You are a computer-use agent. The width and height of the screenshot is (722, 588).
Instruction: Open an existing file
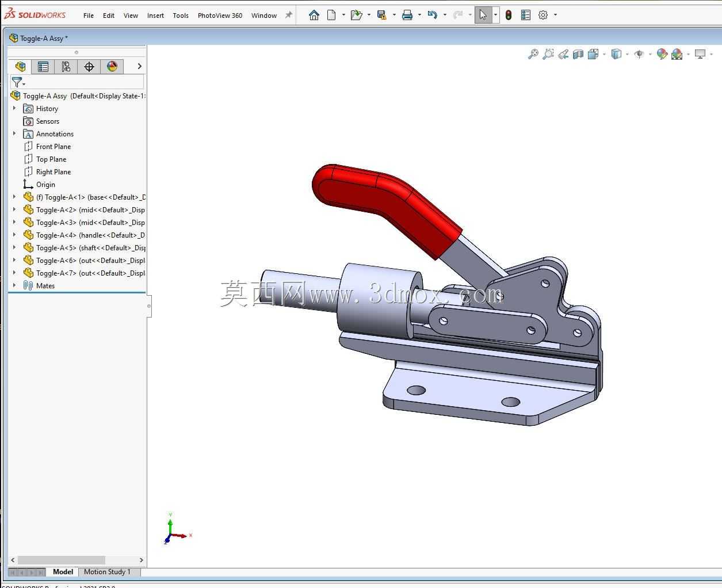(357, 16)
